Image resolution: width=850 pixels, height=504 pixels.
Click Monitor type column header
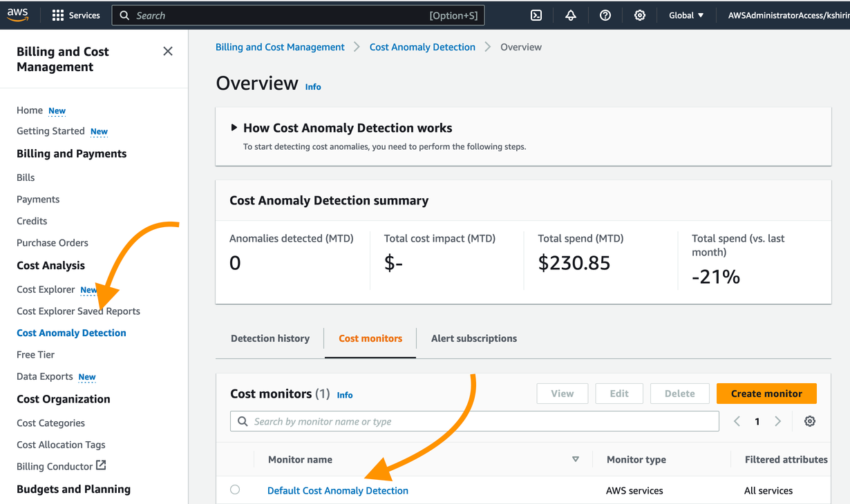click(x=636, y=459)
